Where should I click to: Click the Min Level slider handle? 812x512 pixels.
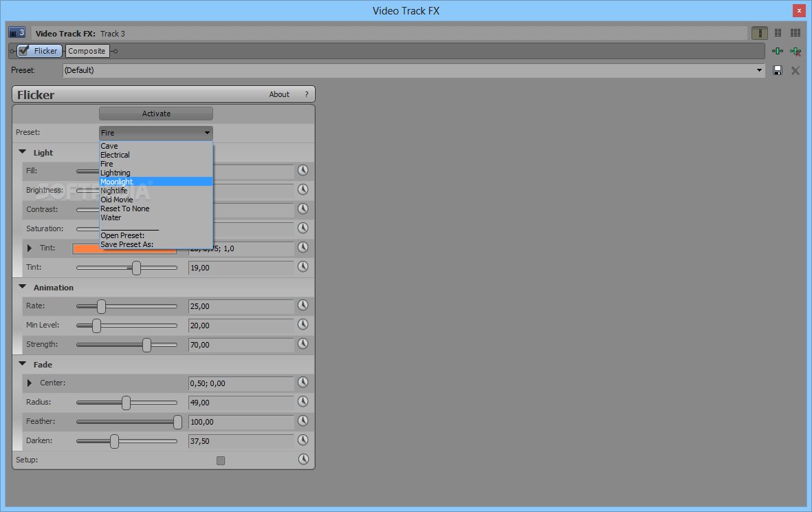pyautogui.click(x=96, y=326)
